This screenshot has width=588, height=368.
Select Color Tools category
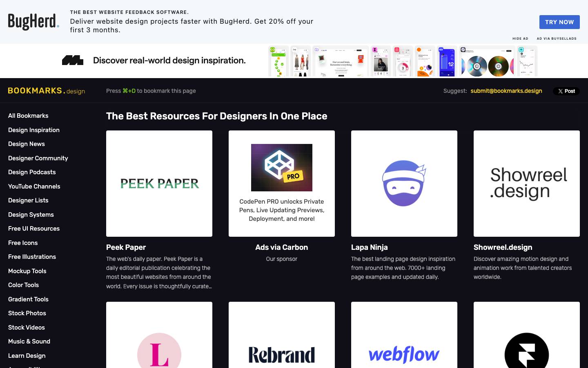pos(24,285)
